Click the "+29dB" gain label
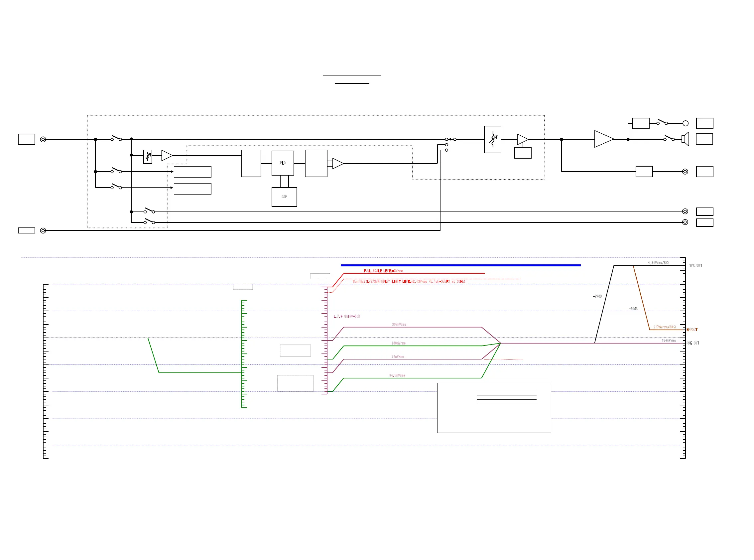754x560 pixels. pos(597,296)
